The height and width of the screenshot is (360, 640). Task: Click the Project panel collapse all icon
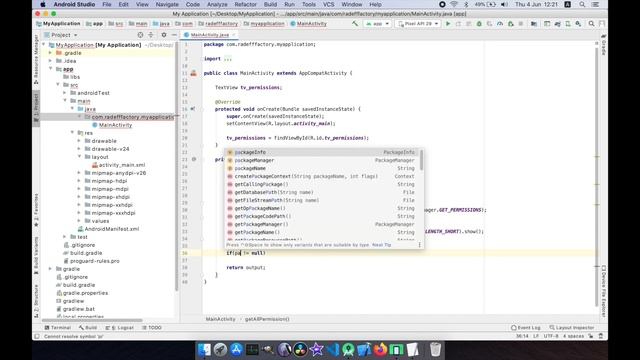coord(151,35)
